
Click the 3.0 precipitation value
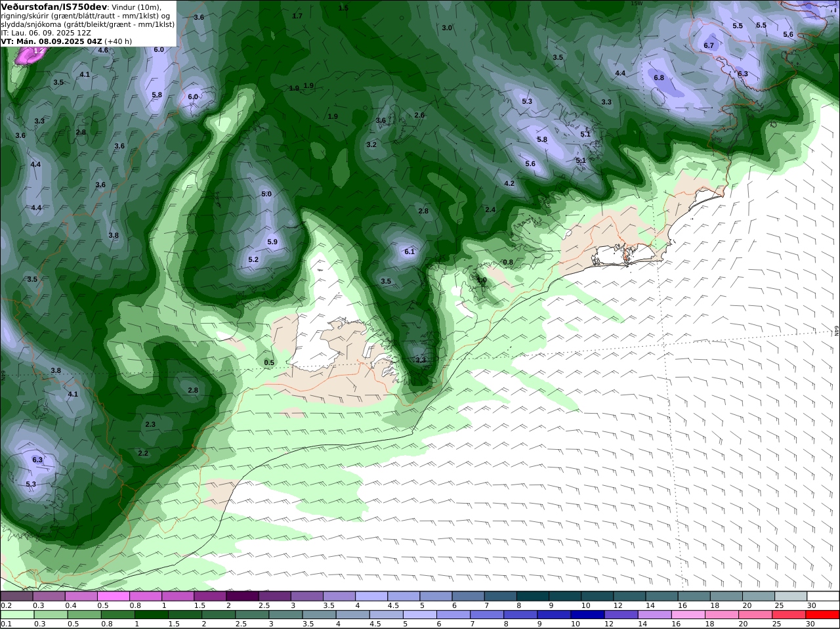447,28
